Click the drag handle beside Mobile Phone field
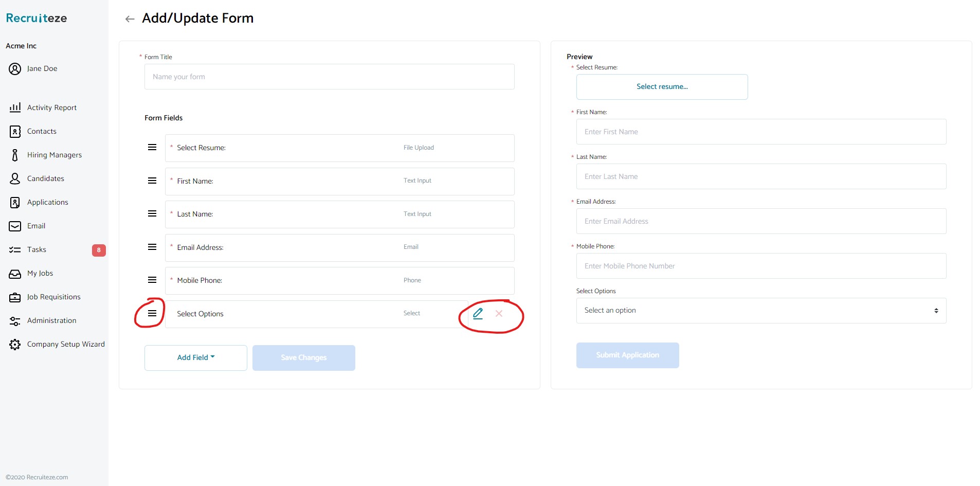Screen dimensions: 980x486 tap(152, 280)
